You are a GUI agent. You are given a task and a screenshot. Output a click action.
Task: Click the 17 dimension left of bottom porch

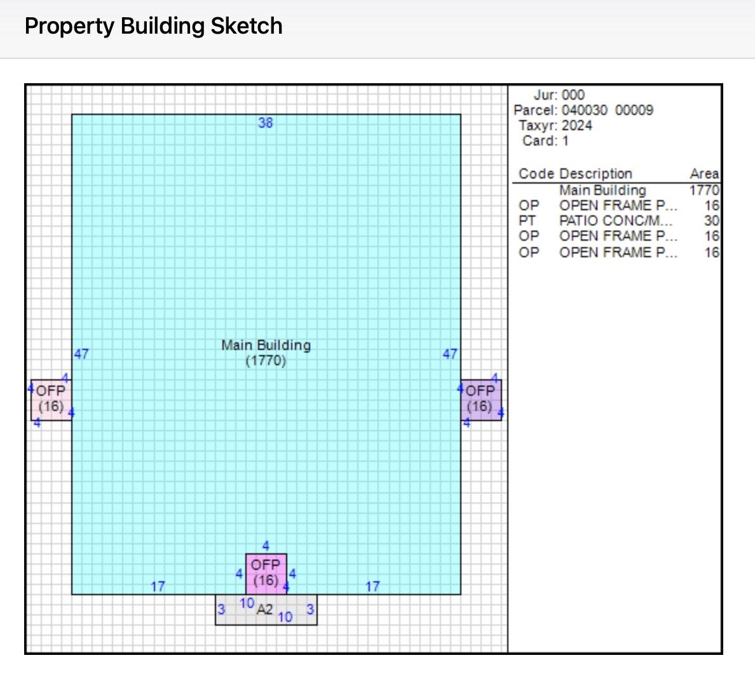pos(158,587)
